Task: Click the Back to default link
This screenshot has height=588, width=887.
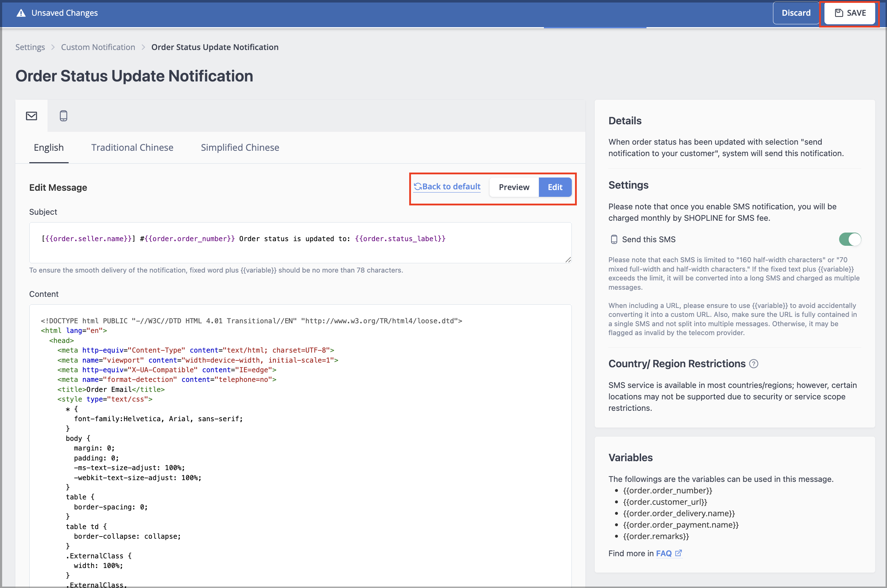Action: (451, 186)
